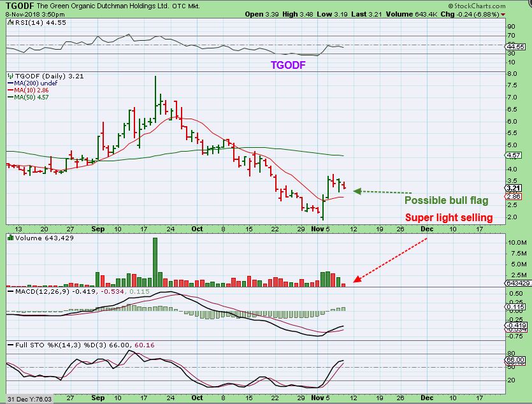
Task: Click the TGODF (Daily) 3.21 legend label
Action: pos(49,76)
